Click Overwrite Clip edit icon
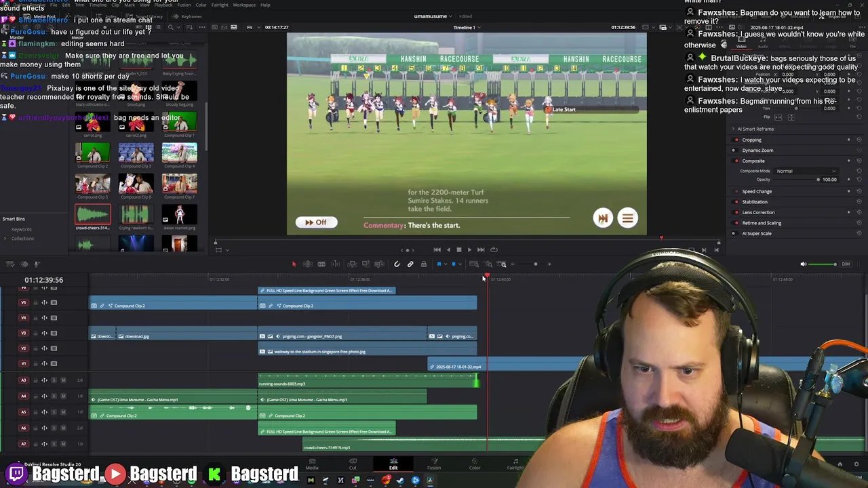The height and width of the screenshot is (488, 868). coord(366,264)
